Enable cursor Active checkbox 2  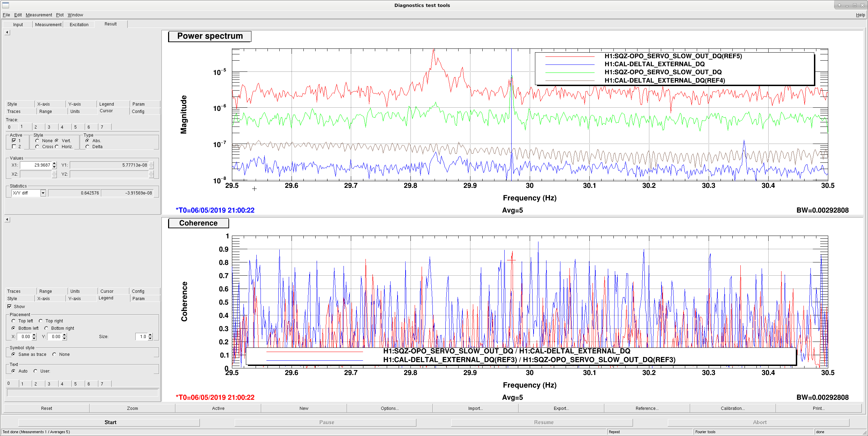click(x=14, y=147)
